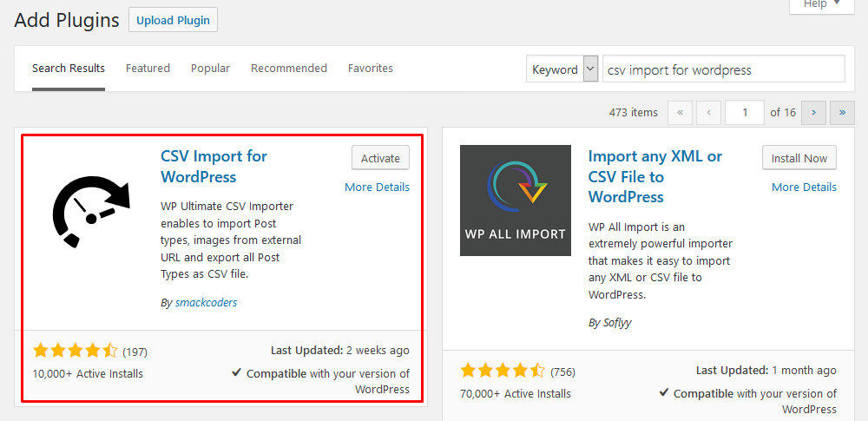The width and height of the screenshot is (868, 421).
Task: Open the Featured plugins tab
Action: point(148,69)
